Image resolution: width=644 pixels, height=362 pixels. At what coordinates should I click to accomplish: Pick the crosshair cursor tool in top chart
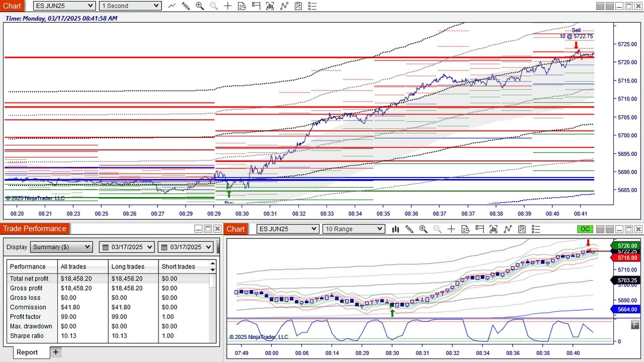(228, 6)
